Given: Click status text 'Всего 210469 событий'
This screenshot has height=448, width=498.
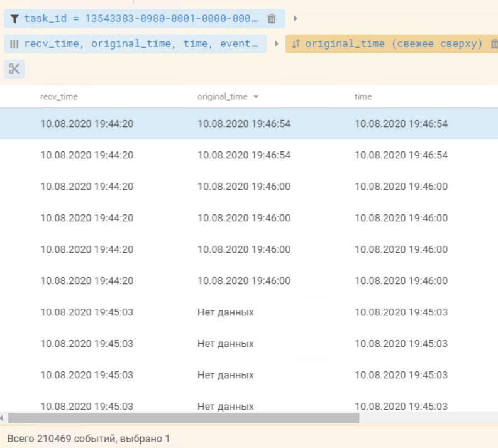Looking at the screenshot, I should tap(61, 439).
